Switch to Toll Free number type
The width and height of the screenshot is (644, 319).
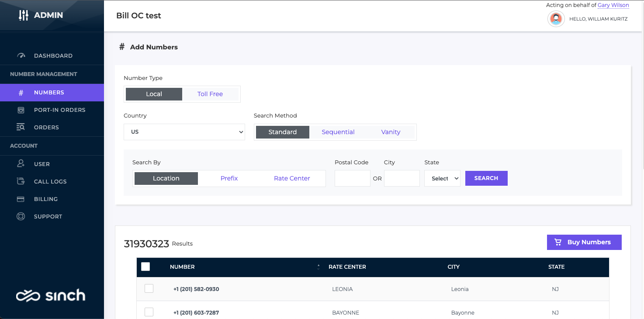coord(210,94)
